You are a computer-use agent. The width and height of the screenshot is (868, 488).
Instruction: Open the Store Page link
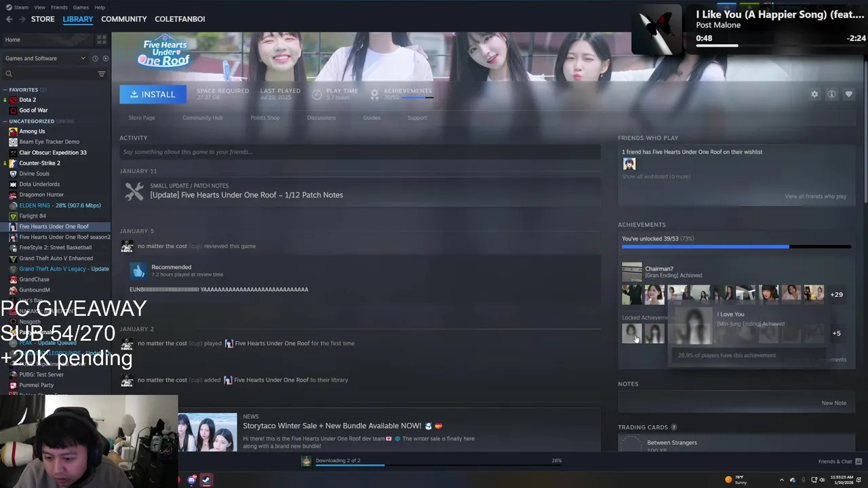(142, 118)
